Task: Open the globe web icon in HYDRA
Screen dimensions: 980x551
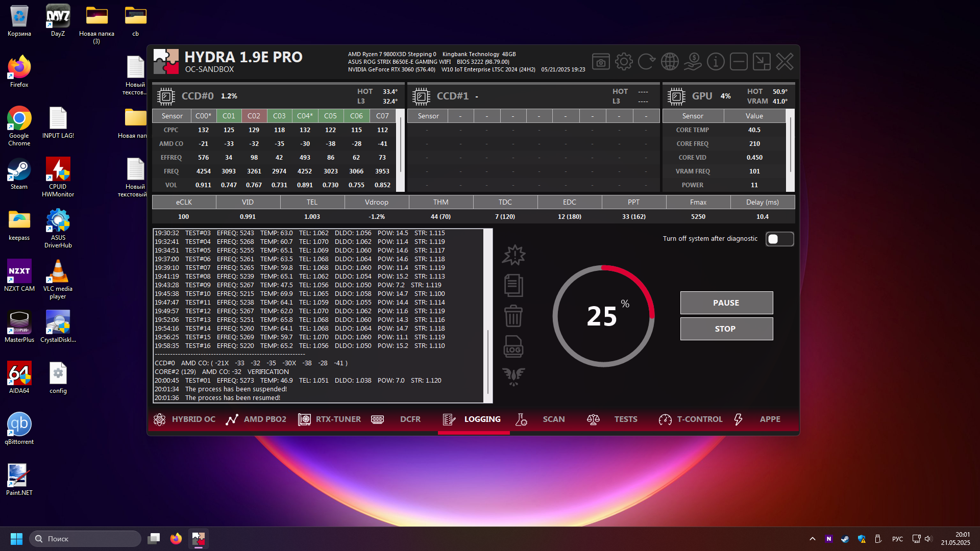Action: (670, 62)
